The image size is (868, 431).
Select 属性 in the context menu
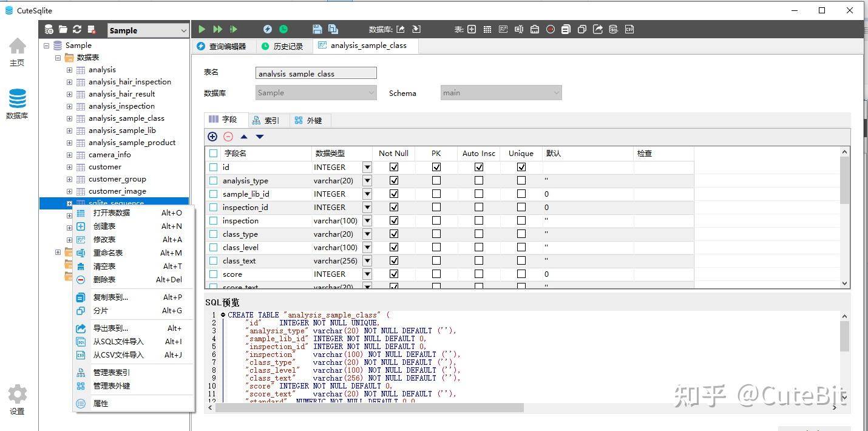(101, 403)
